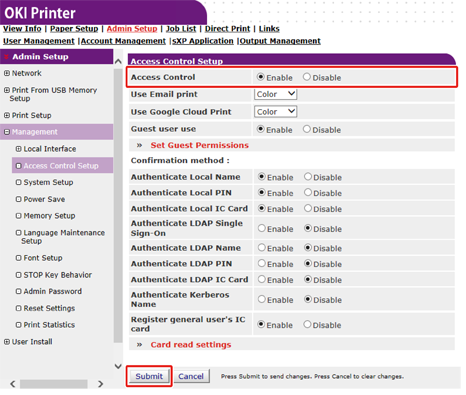Open Admin Password in sidebar

(53, 291)
